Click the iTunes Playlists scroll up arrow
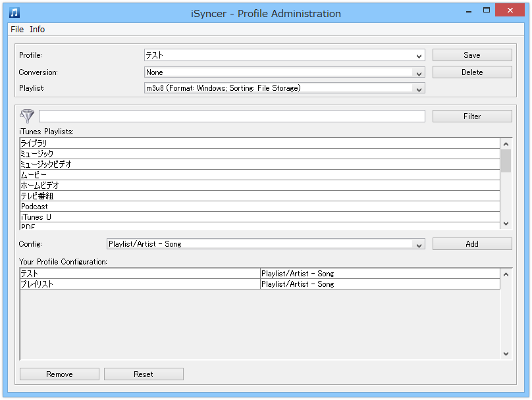 506,144
